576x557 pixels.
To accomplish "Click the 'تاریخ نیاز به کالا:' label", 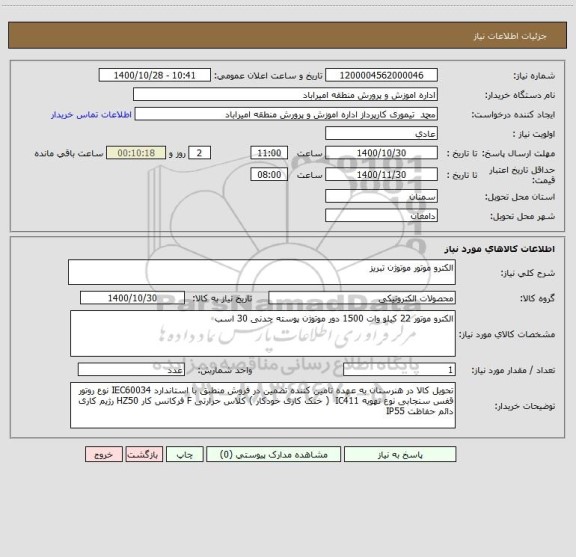I will click(x=222, y=299).
